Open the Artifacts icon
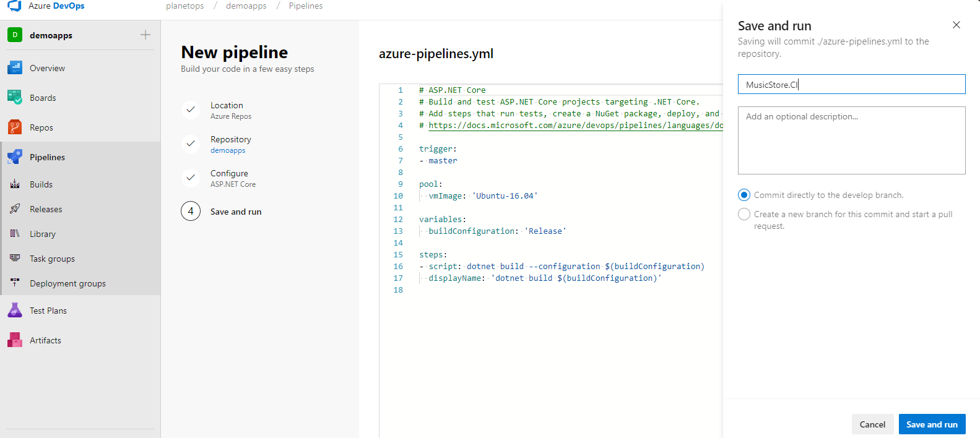Screen dimensions: 980x438 pos(15,340)
